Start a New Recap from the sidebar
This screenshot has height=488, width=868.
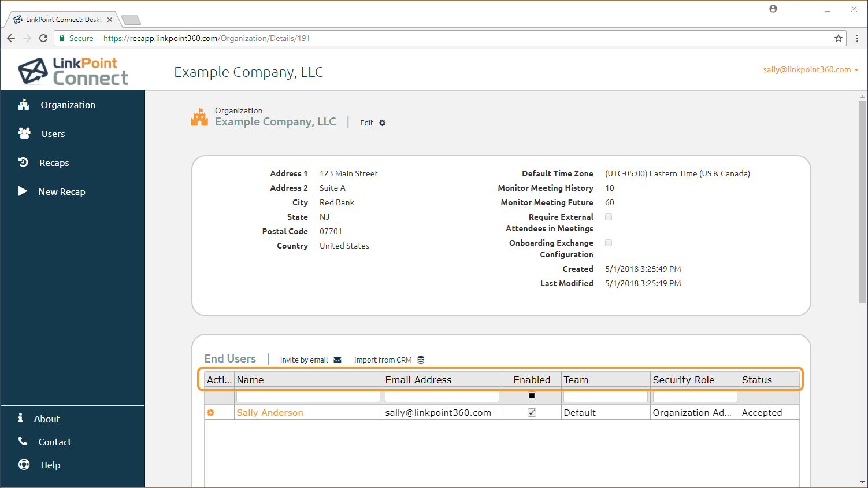(61, 192)
